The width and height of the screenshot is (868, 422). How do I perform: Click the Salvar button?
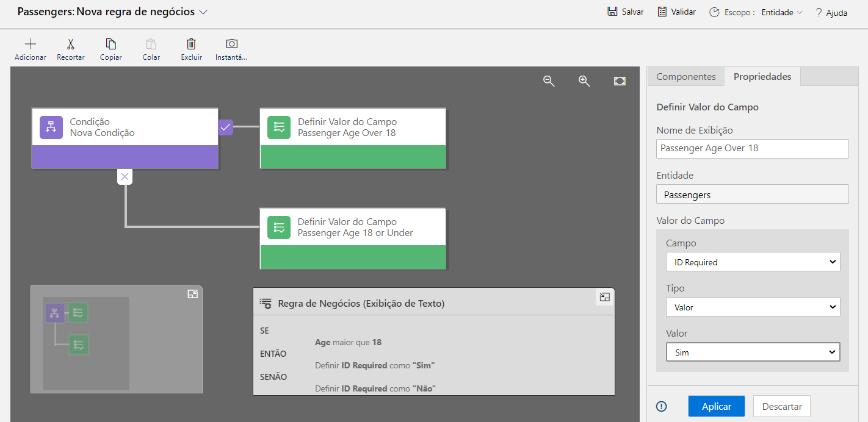point(625,12)
